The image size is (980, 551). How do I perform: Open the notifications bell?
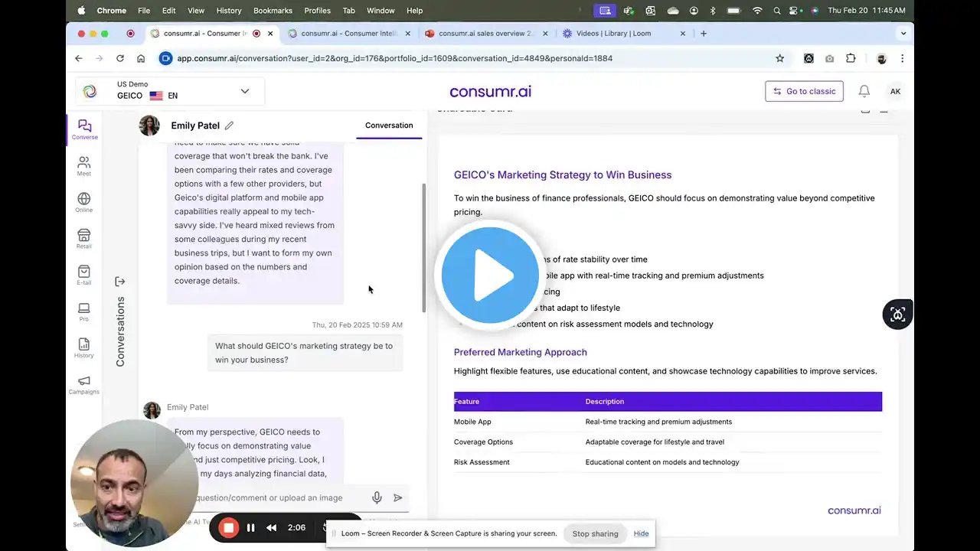864,91
